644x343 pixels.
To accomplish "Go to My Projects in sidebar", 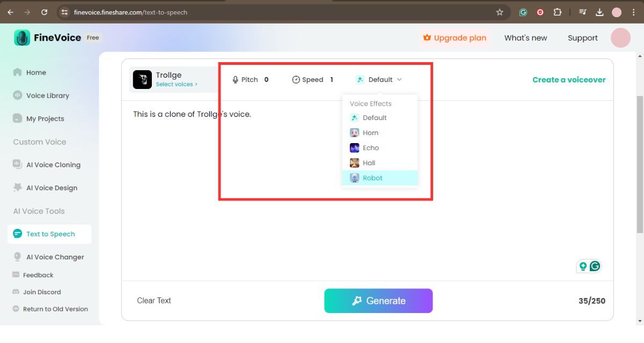I will pos(45,118).
